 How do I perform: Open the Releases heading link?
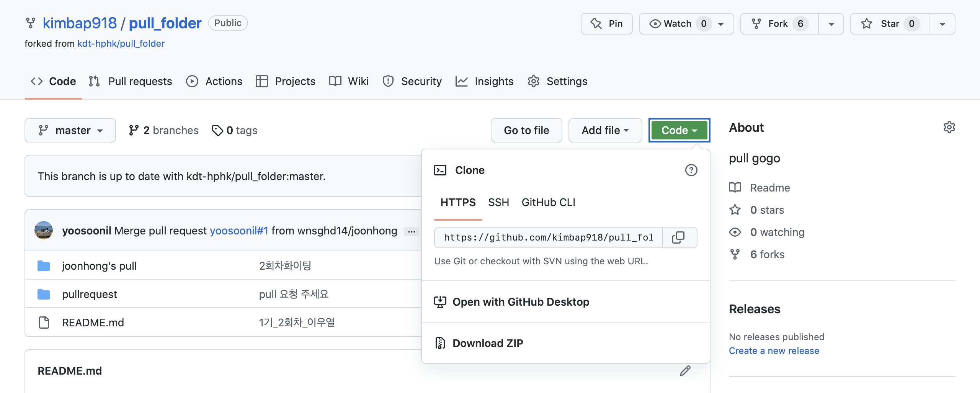coord(755,309)
